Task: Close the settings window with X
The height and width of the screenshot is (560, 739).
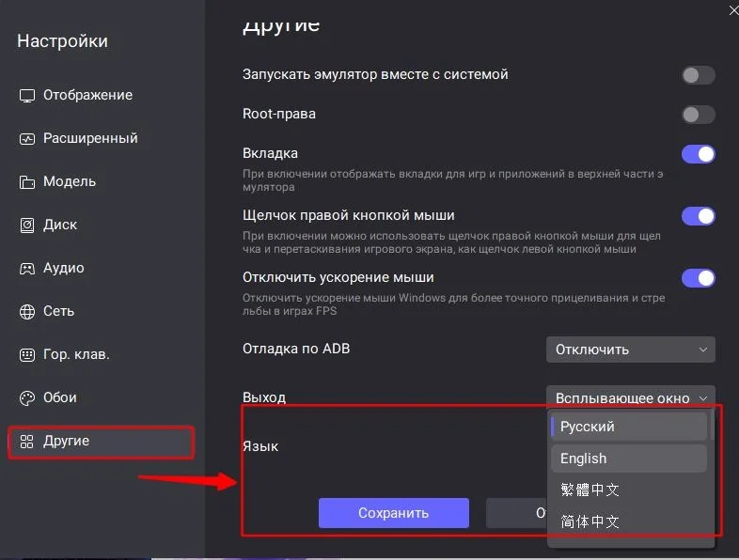Action: tap(733, 10)
